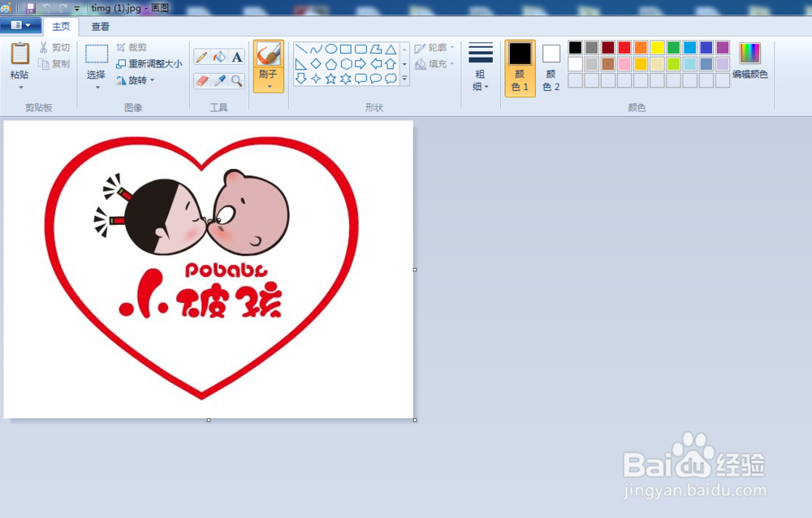Choose the Rounded rectangular callout shape
This screenshot has height=518, width=812.
pyautogui.click(x=361, y=79)
